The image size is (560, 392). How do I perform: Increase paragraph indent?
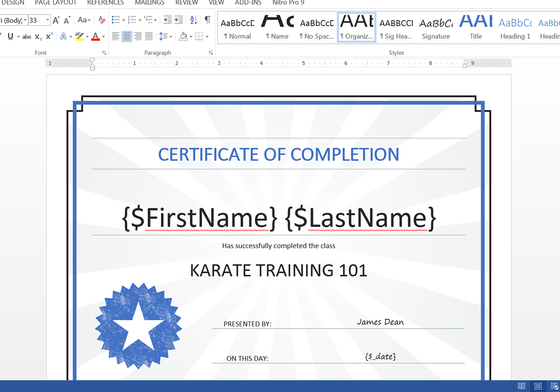coord(179,20)
